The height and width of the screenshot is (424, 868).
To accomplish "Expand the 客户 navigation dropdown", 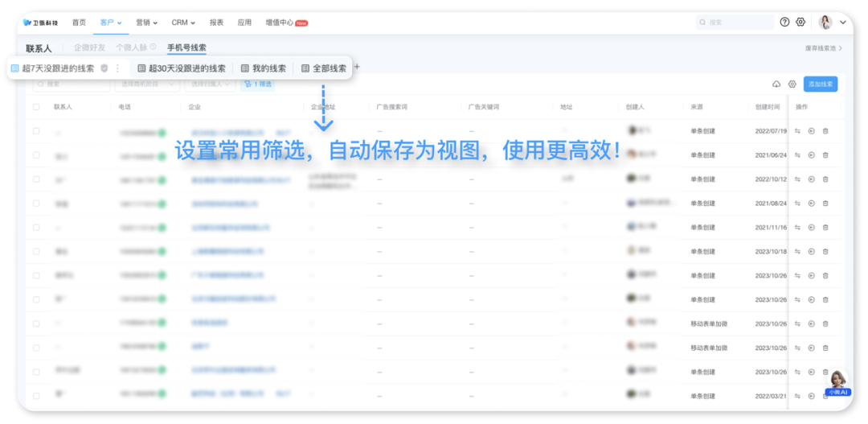I will pos(111,23).
